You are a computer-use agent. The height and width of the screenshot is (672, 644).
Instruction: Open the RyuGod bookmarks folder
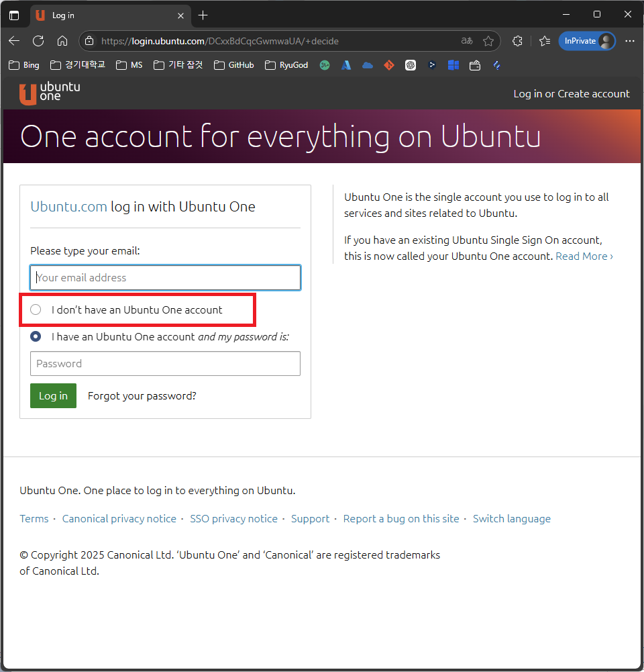[x=286, y=65]
